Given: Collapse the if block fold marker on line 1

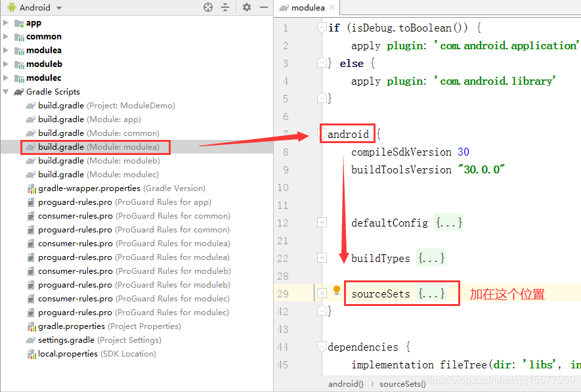Looking at the screenshot, I should tap(322, 28).
